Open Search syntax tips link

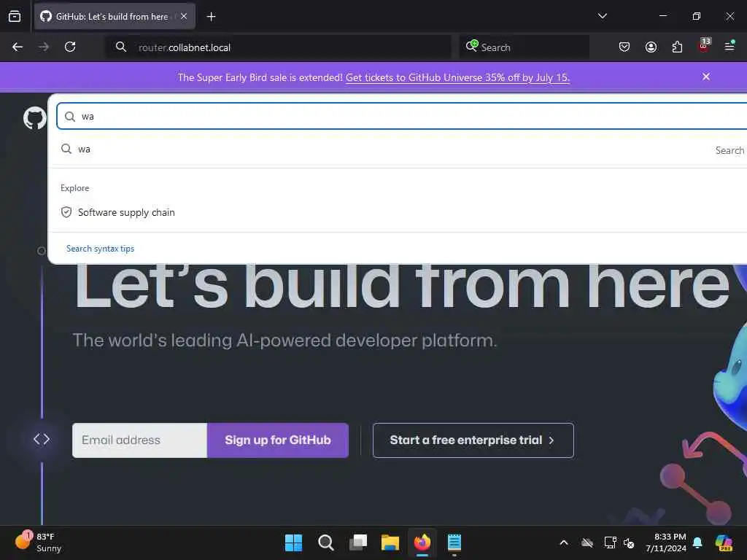[100, 249]
